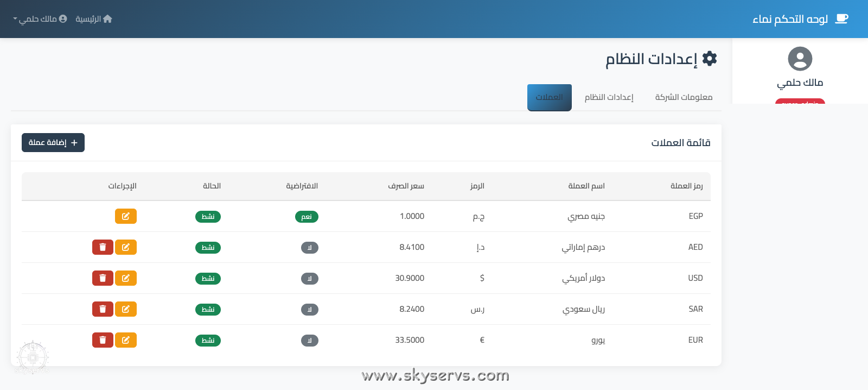
Task: Click the د.إ symbol cell
Action: coord(481,247)
